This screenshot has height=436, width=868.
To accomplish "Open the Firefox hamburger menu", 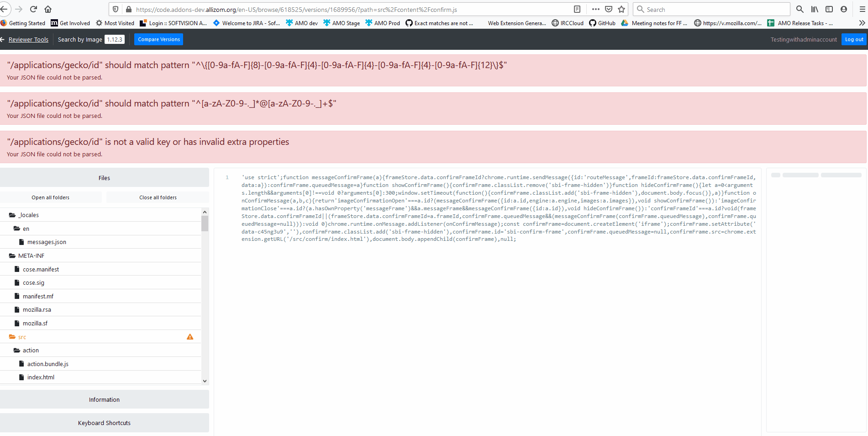I will click(x=863, y=9).
